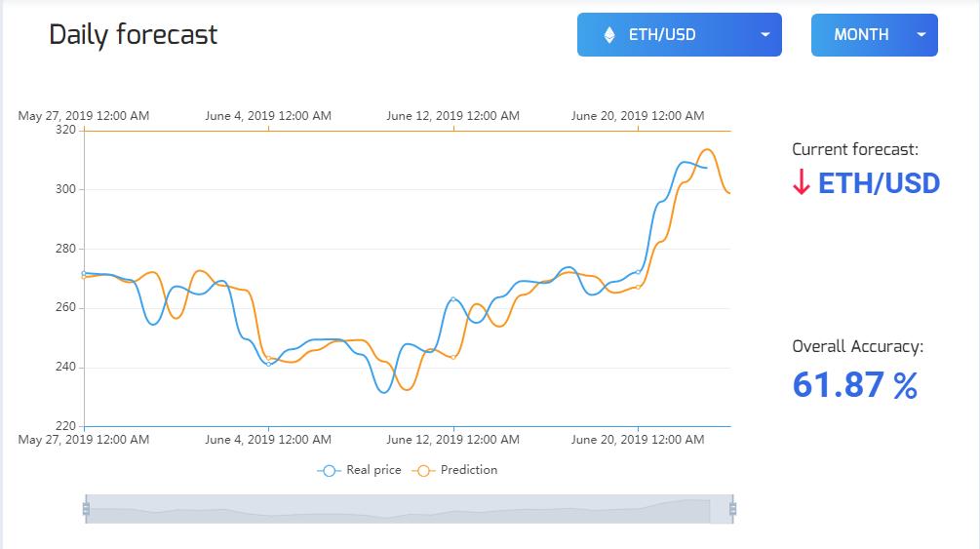Click the bottom axis label June 20, 2019

[x=638, y=440]
